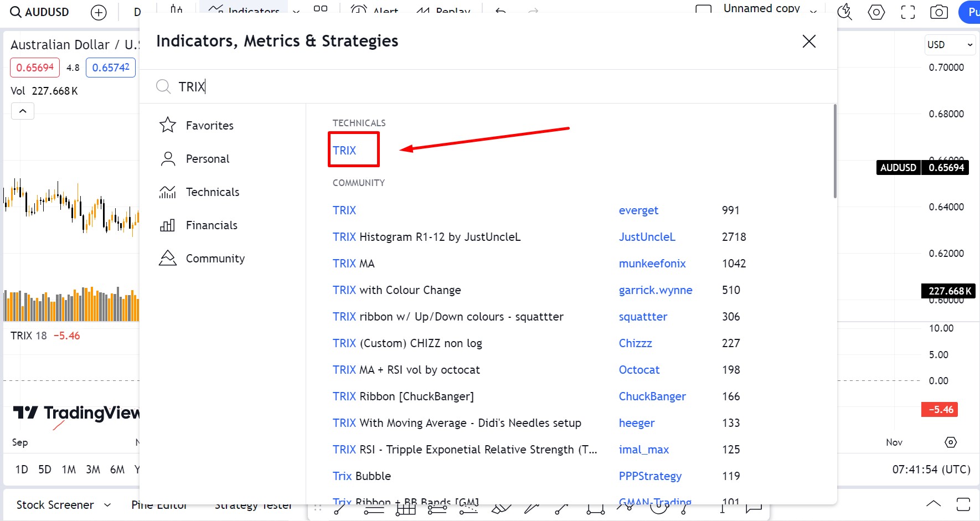Choose TRIX Ribbon [ChuckBanger] script
The width and height of the screenshot is (980, 521).
pos(403,396)
